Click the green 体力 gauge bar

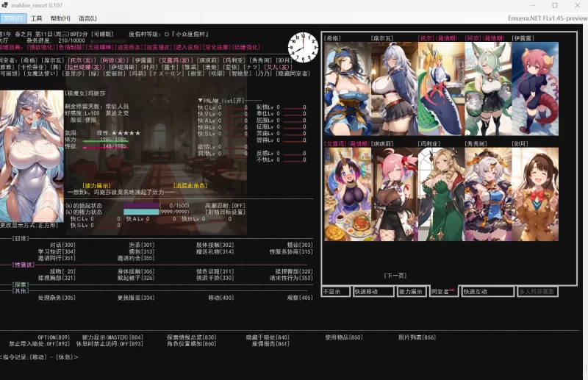[105, 140]
